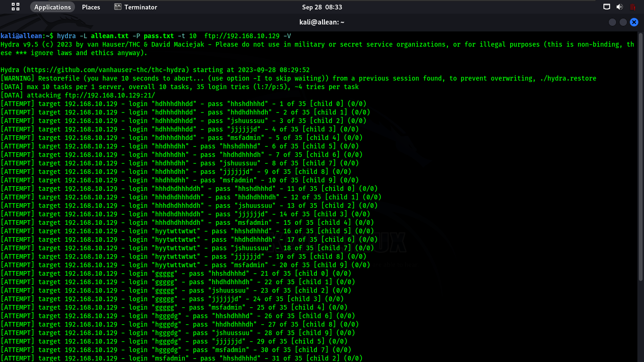Click the attempt line "19 of 35"
The height and width of the screenshot is (362, 644).
pos(183,256)
